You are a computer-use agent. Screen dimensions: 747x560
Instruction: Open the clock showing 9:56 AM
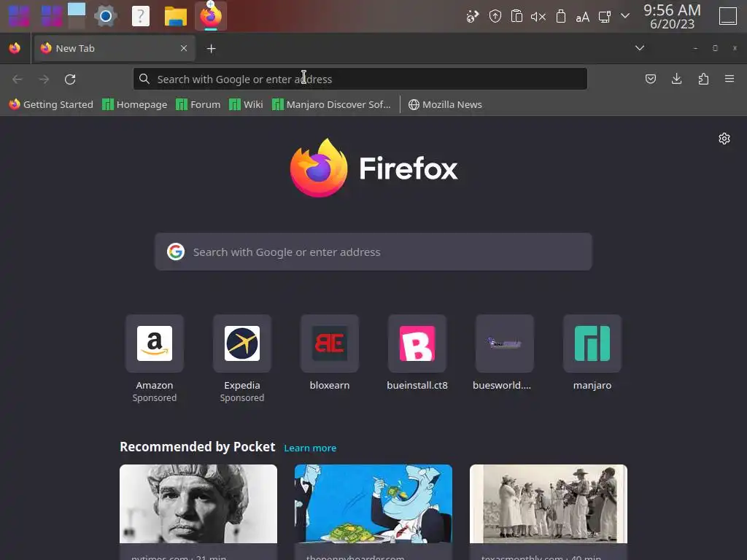pyautogui.click(x=672, y=16)
